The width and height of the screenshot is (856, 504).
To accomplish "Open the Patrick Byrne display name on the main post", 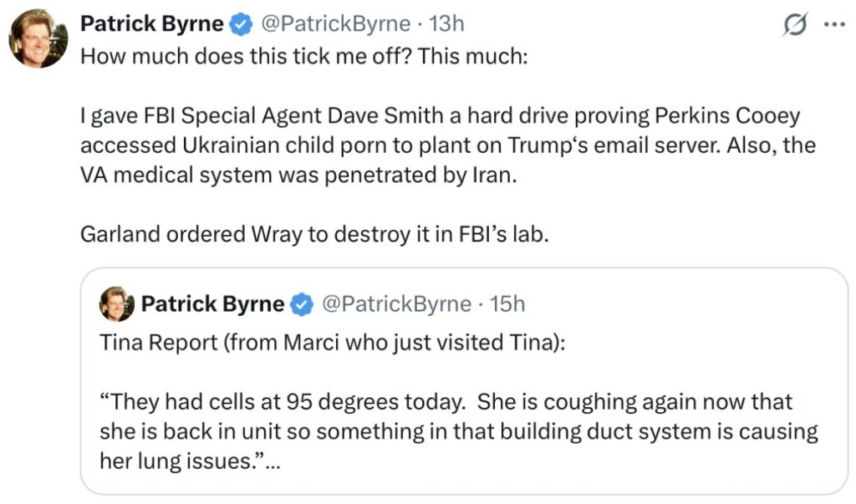I will point(151,25).
